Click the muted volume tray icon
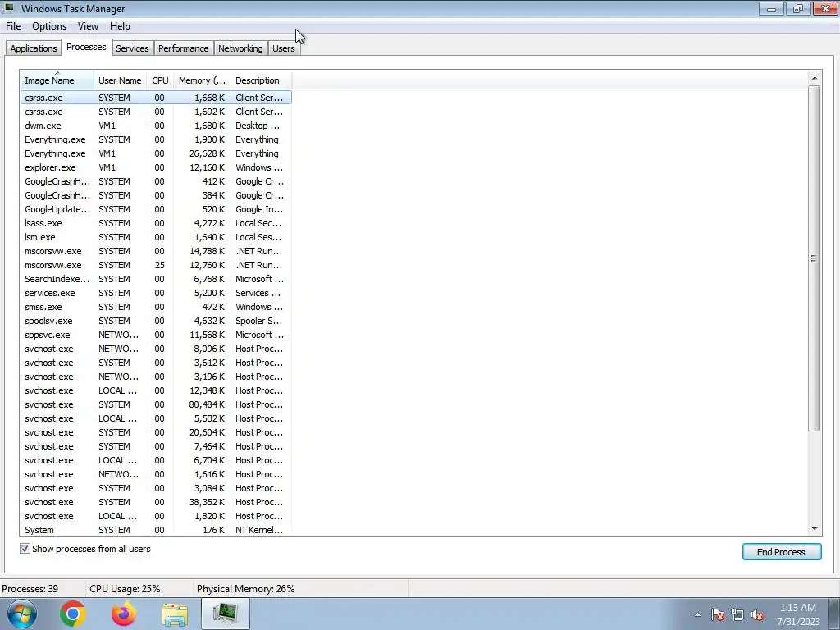Viewport: 840px width, 630px height. (757, 615)
